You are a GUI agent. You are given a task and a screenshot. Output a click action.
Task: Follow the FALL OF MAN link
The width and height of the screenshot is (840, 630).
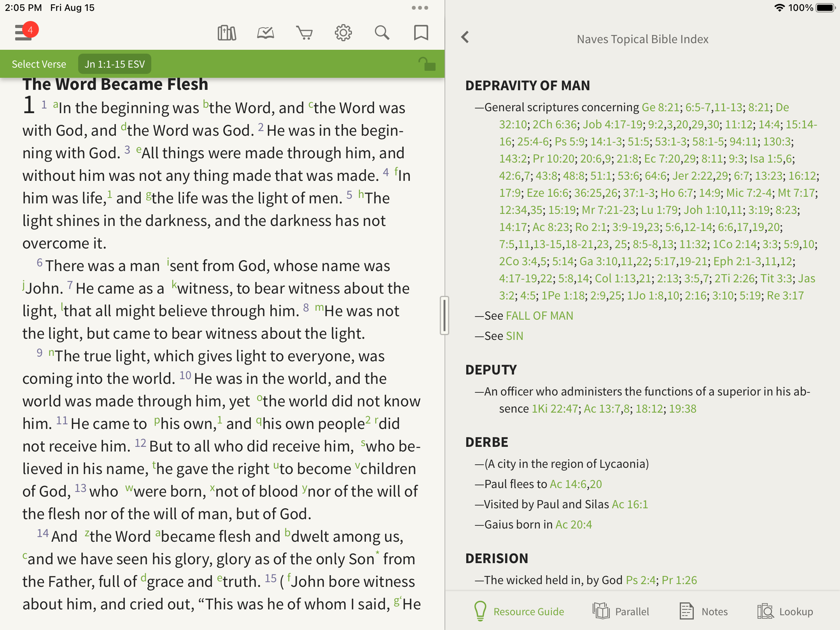coord(539,316)
